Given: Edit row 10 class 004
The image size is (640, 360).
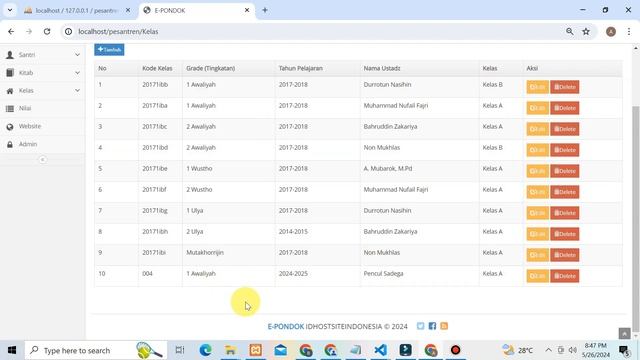Looking at the screenshot, I should coord(537,276).
